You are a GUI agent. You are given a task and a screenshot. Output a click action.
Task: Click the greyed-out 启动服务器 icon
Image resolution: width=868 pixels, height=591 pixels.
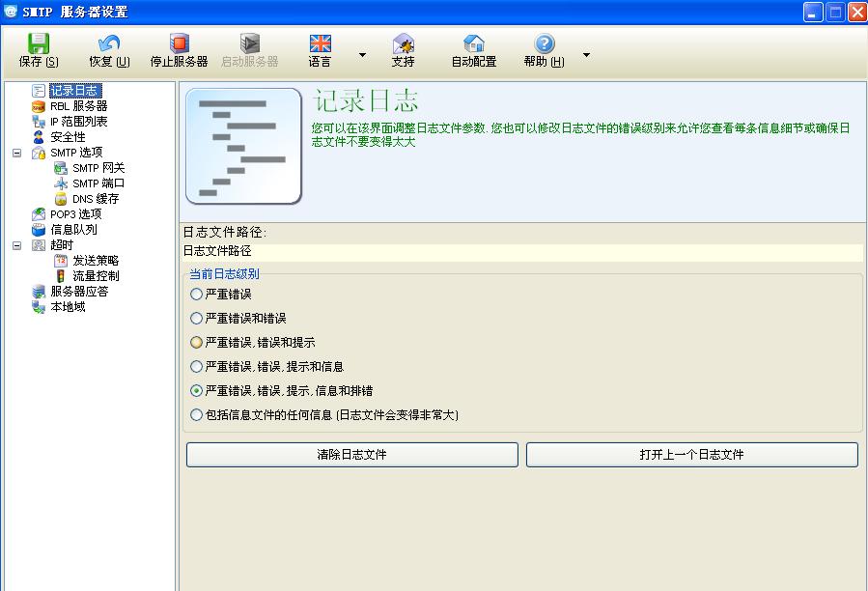point(250,43)
